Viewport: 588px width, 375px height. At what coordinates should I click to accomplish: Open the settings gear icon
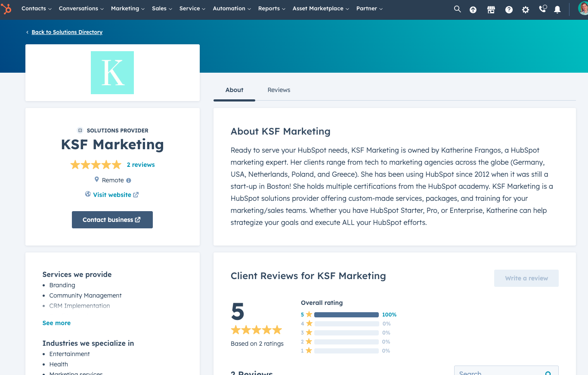pos(526,9)
